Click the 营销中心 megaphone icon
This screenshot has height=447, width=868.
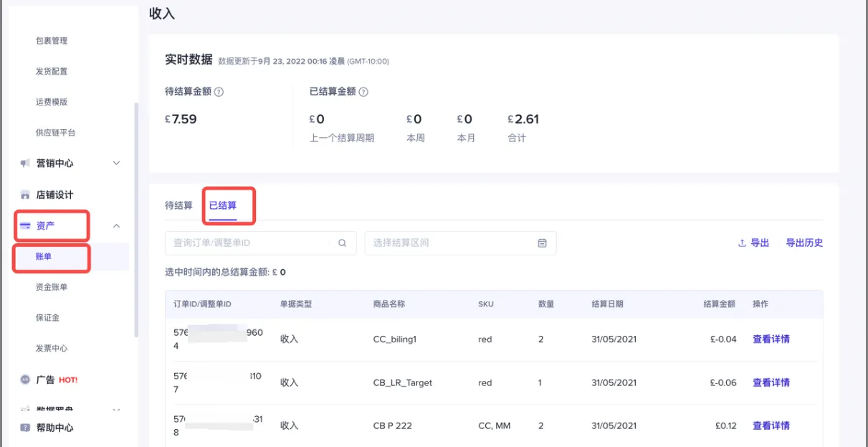point(25,164)
